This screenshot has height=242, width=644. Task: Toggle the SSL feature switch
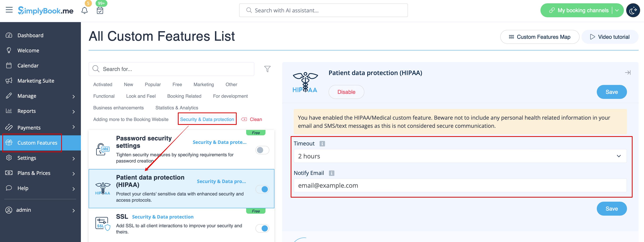click(262, 228)
